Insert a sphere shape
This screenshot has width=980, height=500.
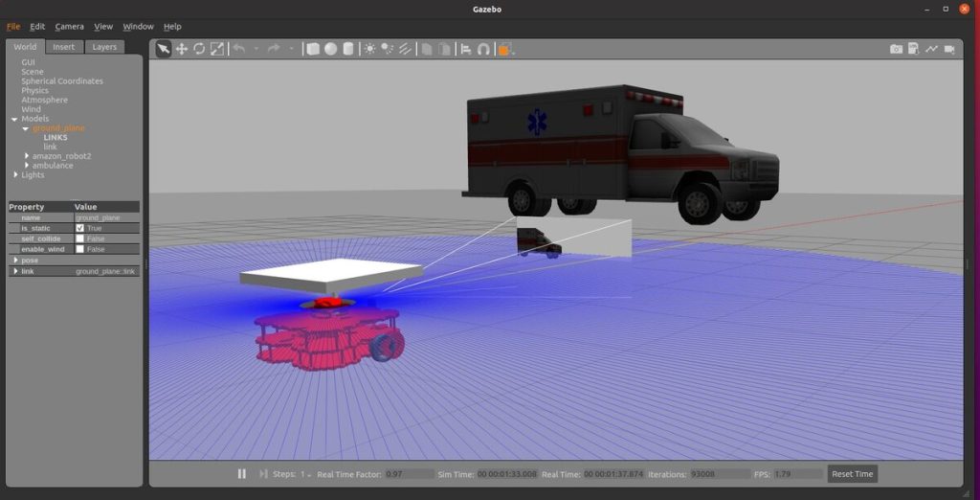[330, 49]
